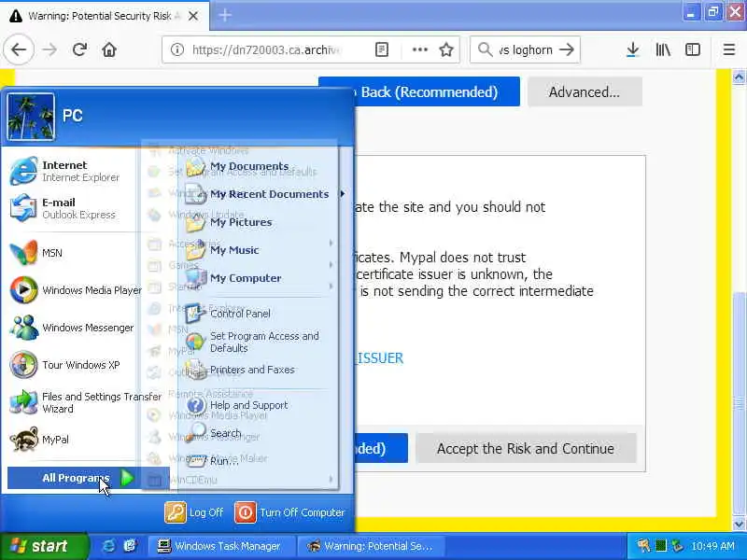The width and height of the screenshot is (747, 560).
Task: Reload the page with the refresh icon
Action: tap(79, 49)
